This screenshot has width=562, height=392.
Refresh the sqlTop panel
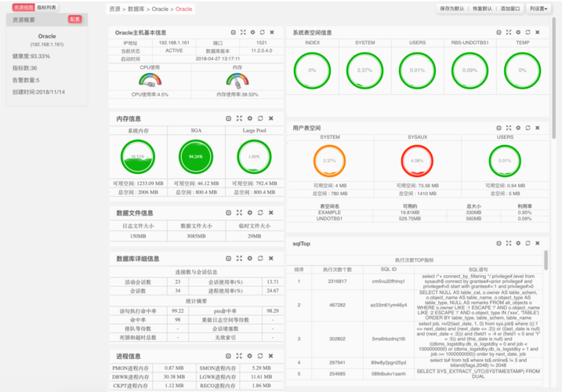coord(528,243)
